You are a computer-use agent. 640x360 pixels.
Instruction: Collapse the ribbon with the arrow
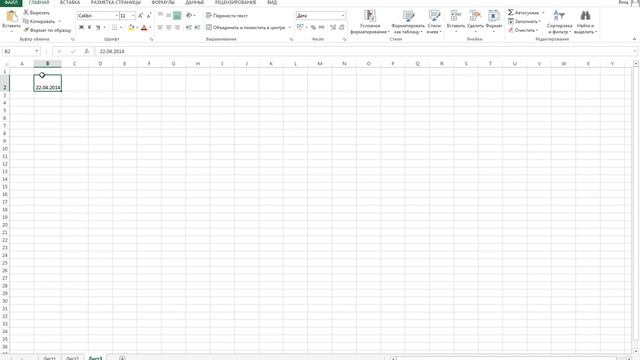pyautogui.click(x=634, y=39)
